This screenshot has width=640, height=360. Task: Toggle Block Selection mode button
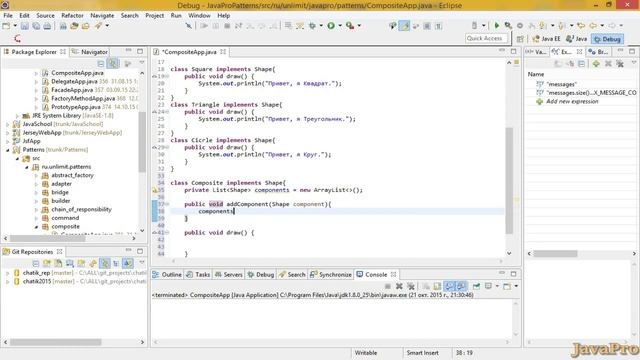coord(427,26)
